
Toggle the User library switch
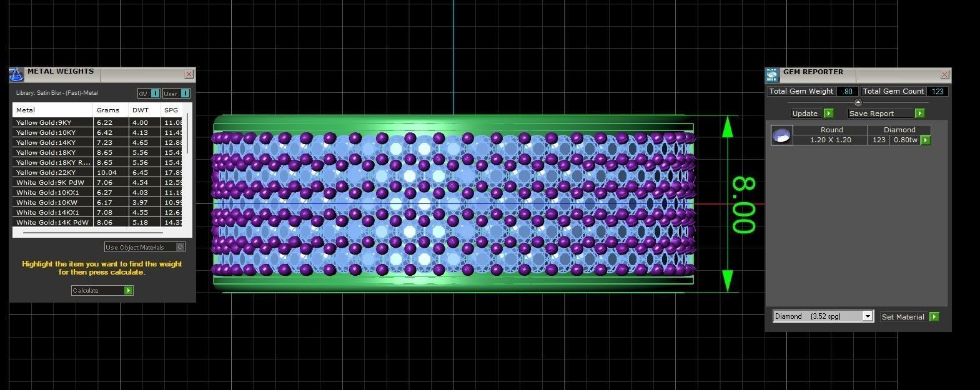pos(177,94)
